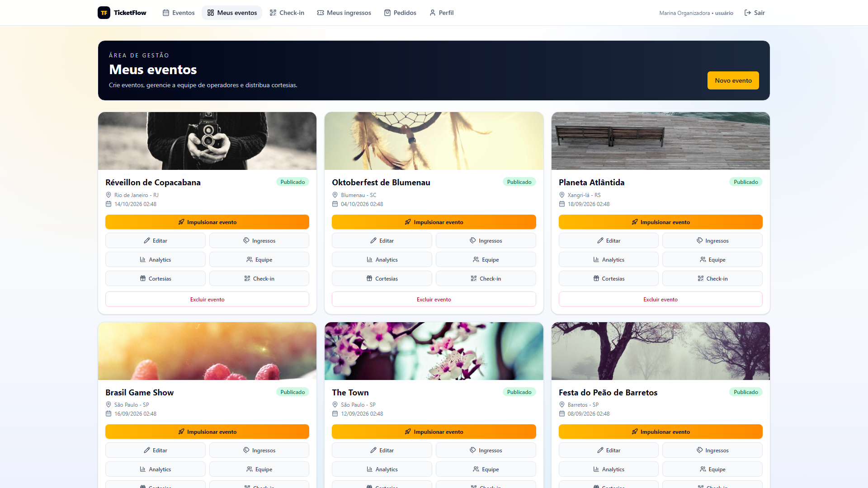Screen dimensions: 868x488
Task: Click tag Ingressos icon for Réveillon de Copacabana
Action: click(246, 240)
